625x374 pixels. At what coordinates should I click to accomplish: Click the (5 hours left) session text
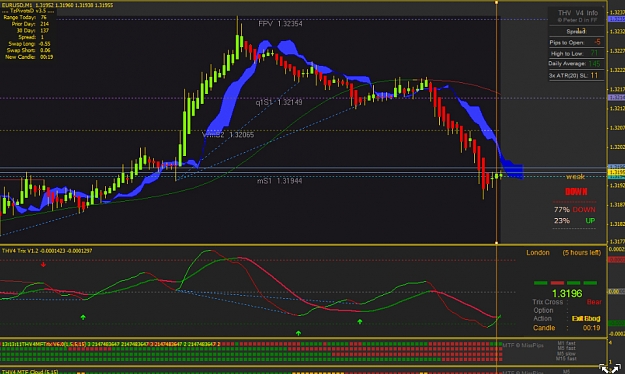[582, 253]
